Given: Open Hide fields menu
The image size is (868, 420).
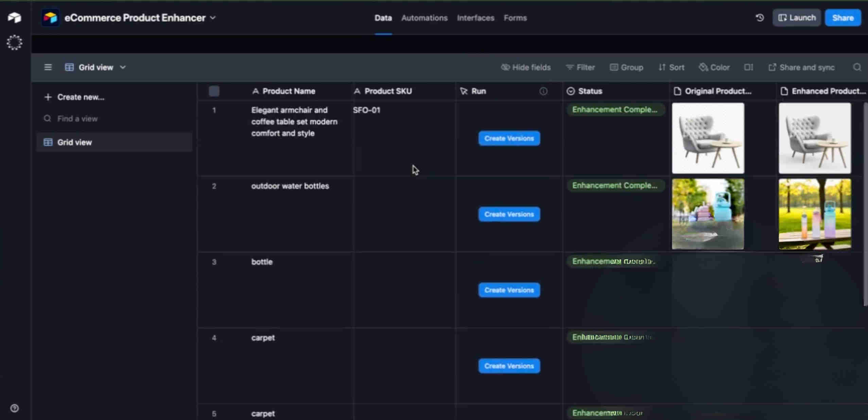Looking at the screenshot, I should coord(526,67).
